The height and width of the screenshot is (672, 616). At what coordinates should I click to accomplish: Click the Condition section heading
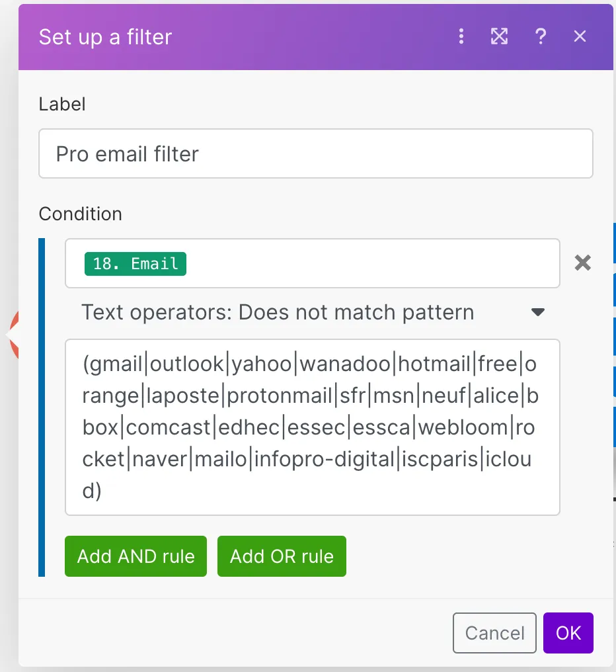pyautogui.click(x=81, y=214)
